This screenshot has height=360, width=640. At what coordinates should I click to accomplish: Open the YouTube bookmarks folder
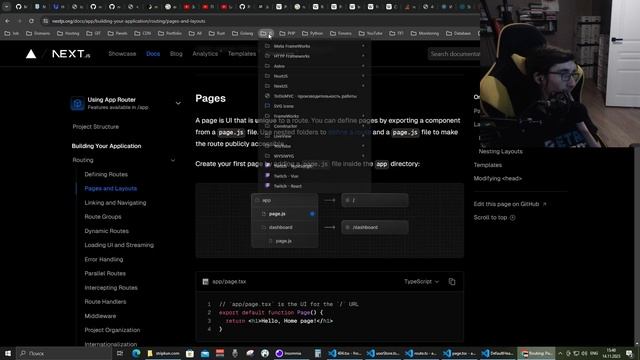[x=371, y=33]
